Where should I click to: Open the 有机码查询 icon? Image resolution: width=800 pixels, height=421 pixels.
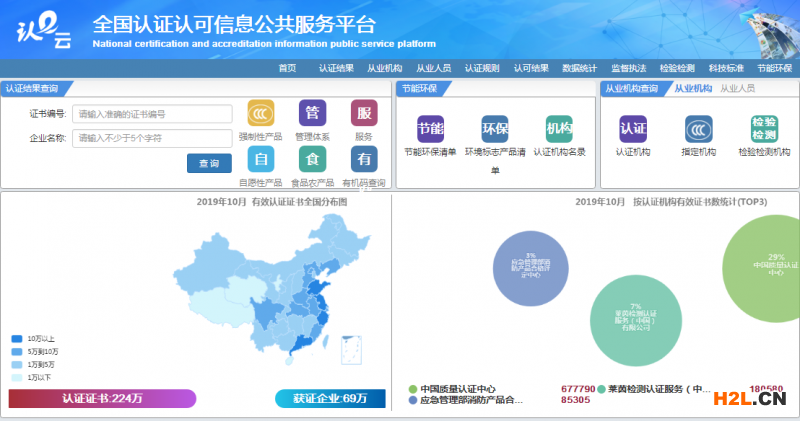364,159
